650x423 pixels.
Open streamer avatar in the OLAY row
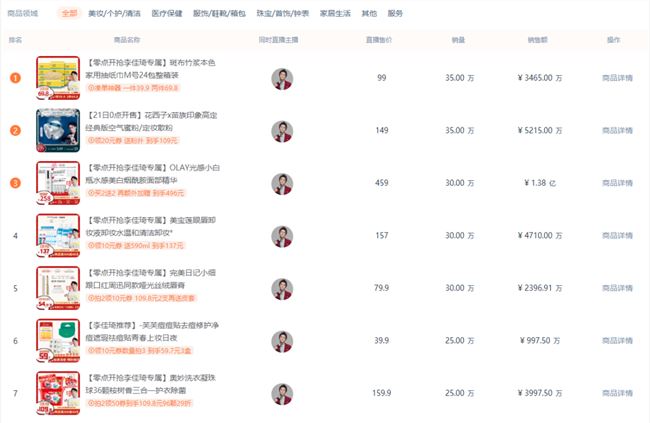tap(282, 184)
